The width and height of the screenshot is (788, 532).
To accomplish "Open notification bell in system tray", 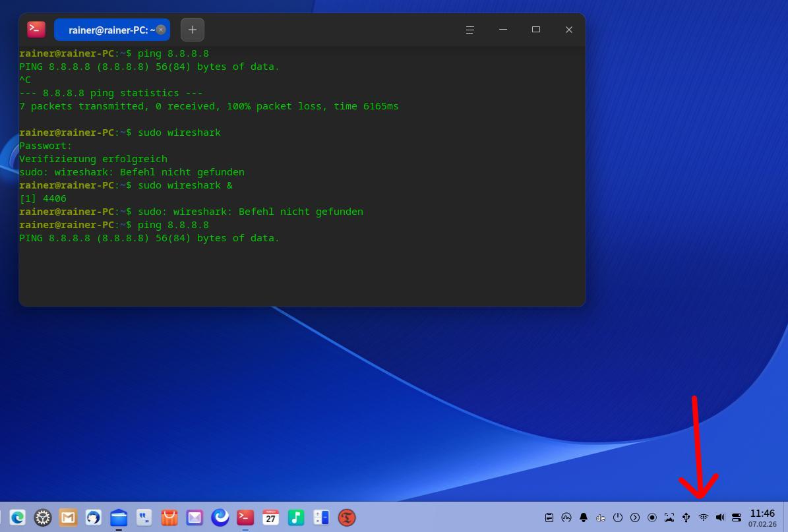I will pos(584,517).
